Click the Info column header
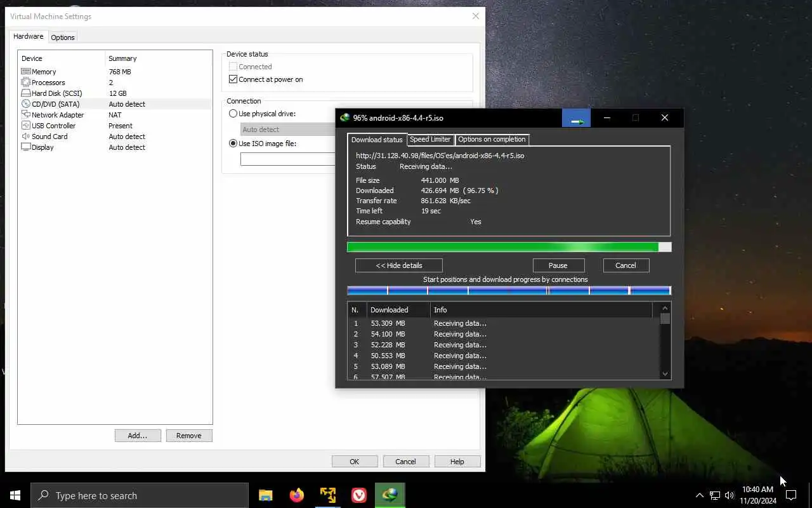This screenshot has height=508, width=812. pos(541,310)
